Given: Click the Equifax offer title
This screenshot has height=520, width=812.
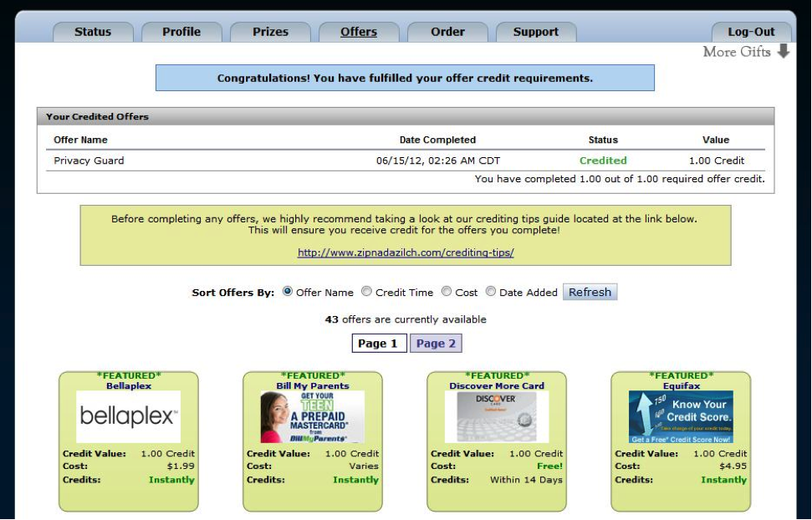Looking at the screenshot, I should [x=682, y=386].
